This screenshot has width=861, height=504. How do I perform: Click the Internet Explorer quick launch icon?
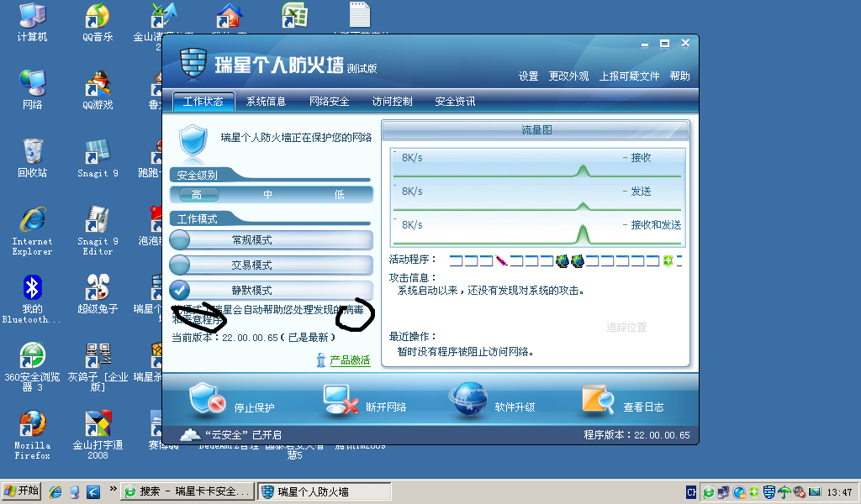coord(55,491)
